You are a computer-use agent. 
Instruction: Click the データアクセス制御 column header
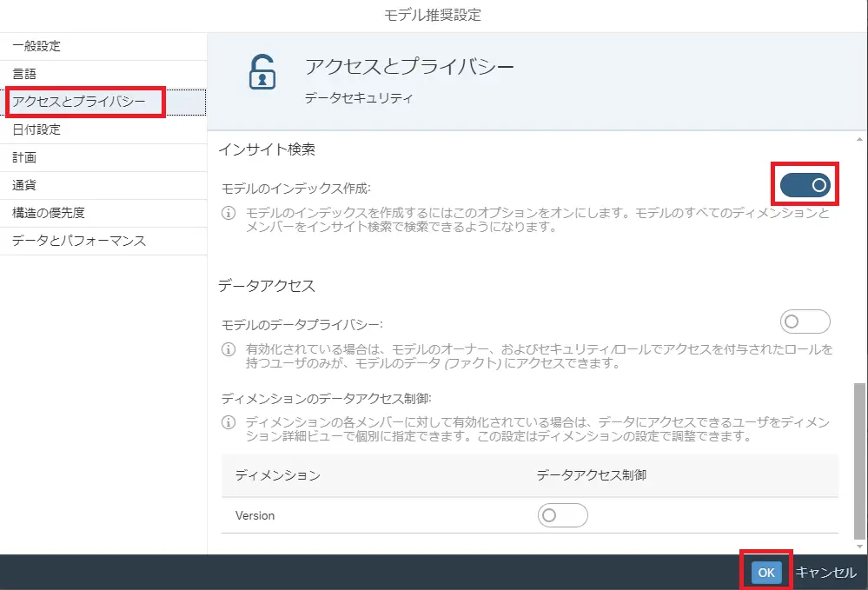pos(592,475)
